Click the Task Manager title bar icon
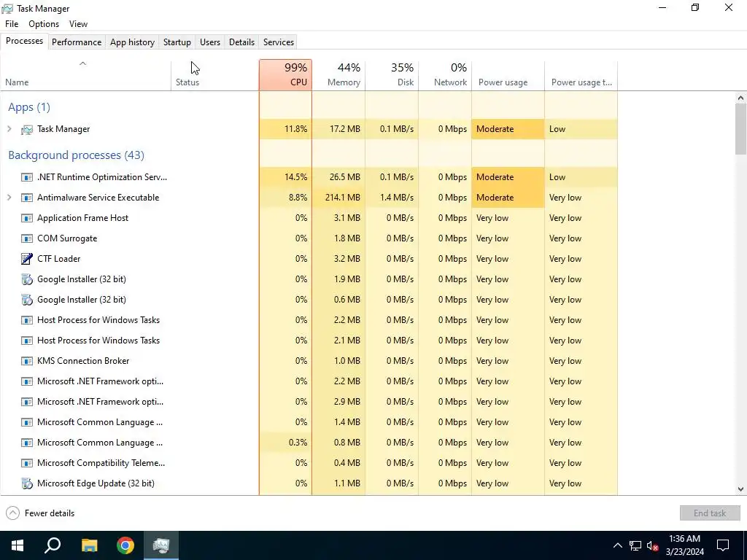Viewport: 747px width, 560px height. [x=7, y=9]
